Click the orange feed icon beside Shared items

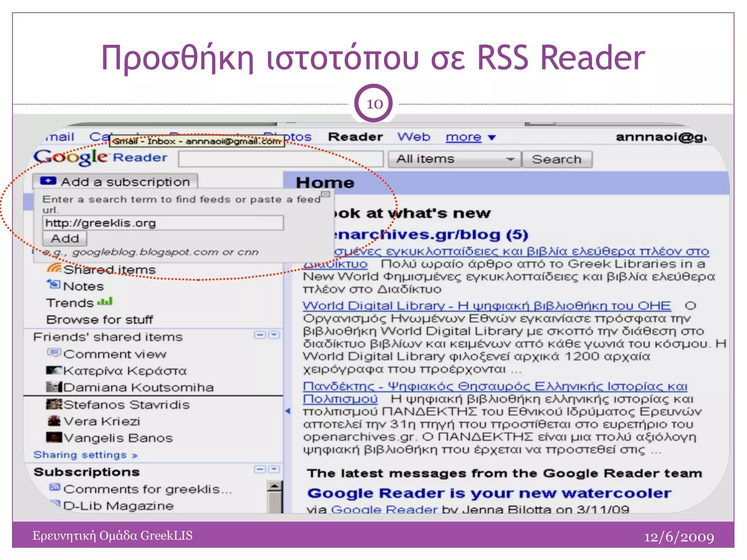[54, 268]
